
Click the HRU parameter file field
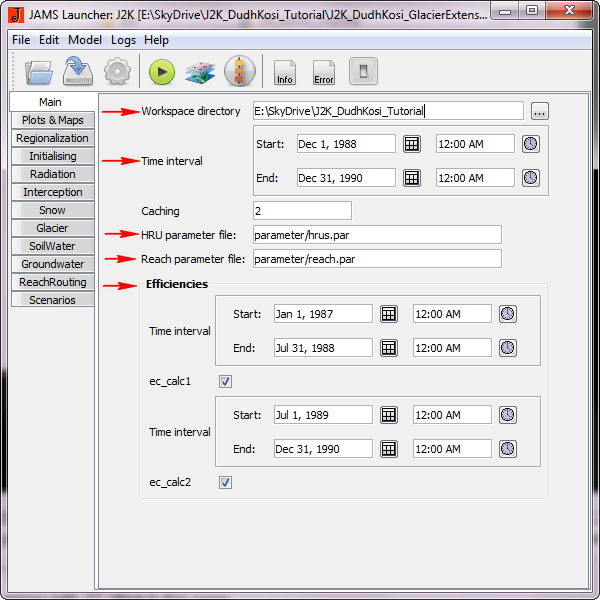tap(376, 235)
